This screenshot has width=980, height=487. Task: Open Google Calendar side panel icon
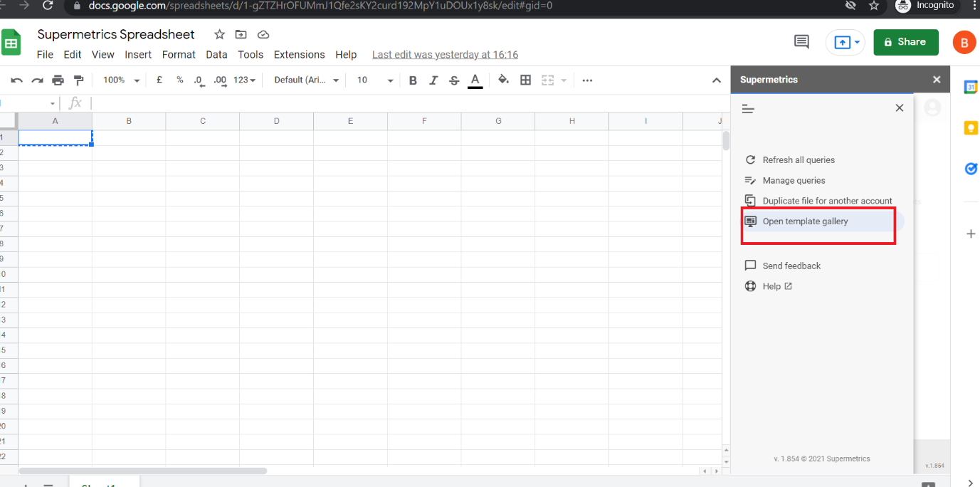pyautogui.click(x=971, y=87)
